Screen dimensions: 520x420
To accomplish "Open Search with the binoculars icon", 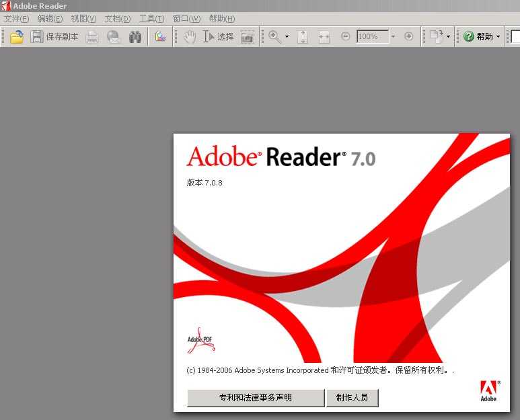I will coord(135,37).
